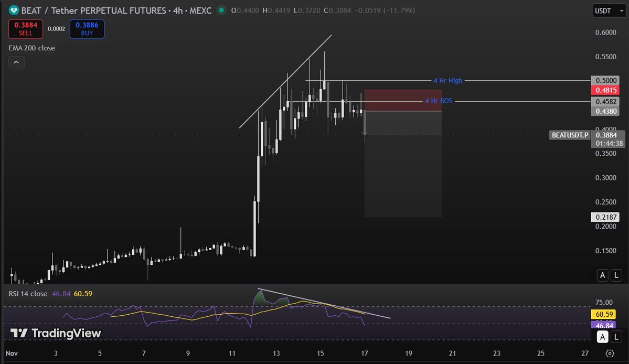
Task: Click the green market status dot
Action: click(221, 10)
